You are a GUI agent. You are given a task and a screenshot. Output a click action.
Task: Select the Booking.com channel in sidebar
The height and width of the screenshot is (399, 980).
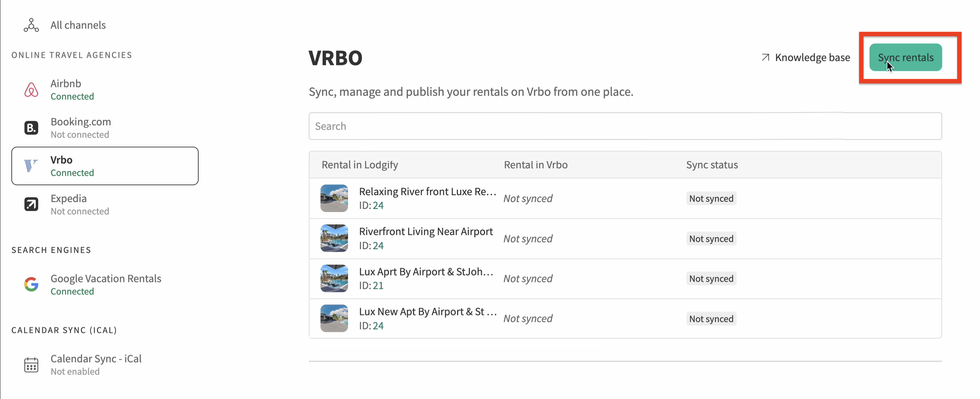coord(81,127)
